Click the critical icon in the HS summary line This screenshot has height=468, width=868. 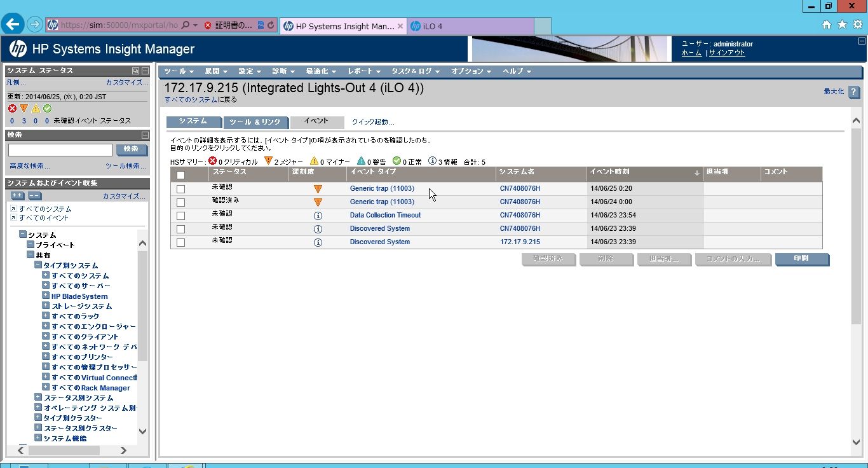[x=213, y=162]
